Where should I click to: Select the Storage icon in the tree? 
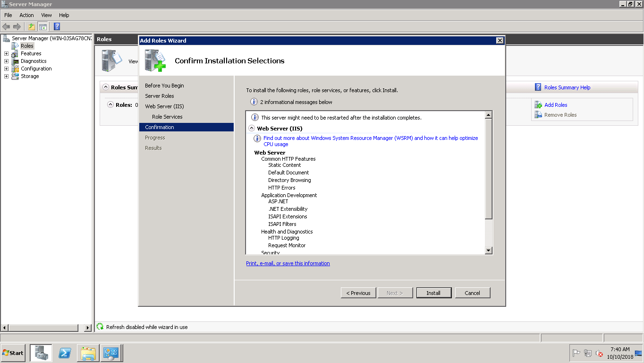[15, 76]
